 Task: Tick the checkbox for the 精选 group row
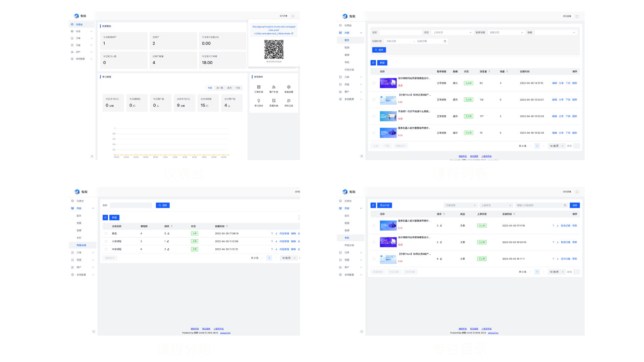click(x=106, y=234)
